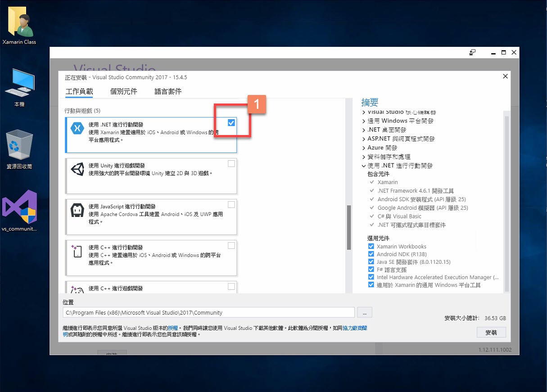Click the browse … button next to location
The image size is (547, 392).
365,312
